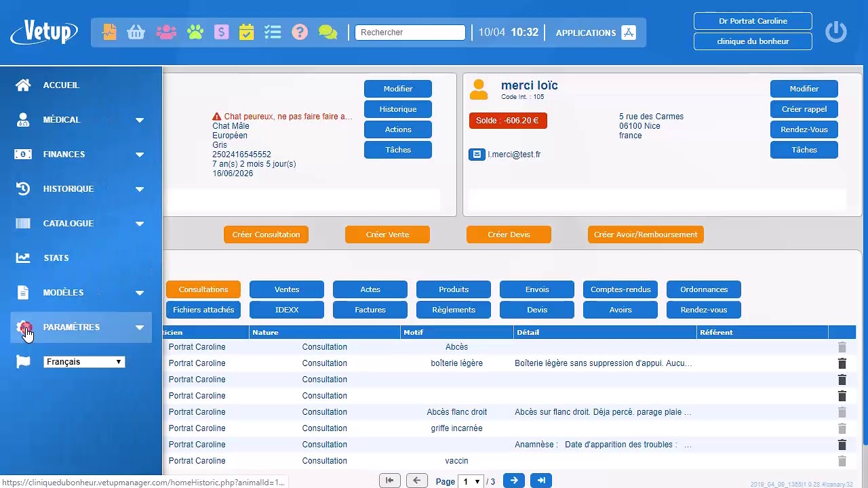868x488 pixels.
Task: Open the agenda calendar icon in the toolbar
Action: (245, 31)
